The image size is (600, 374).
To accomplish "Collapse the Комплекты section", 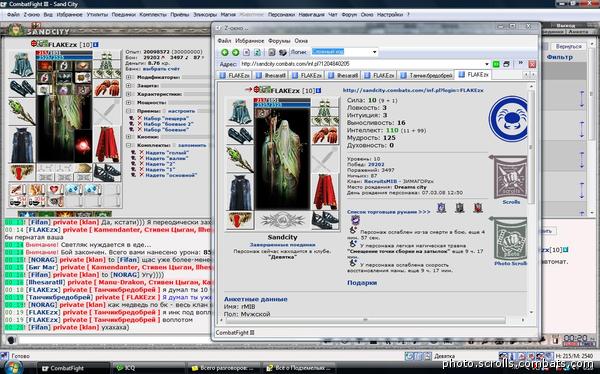I will click(x=129, y=145).
